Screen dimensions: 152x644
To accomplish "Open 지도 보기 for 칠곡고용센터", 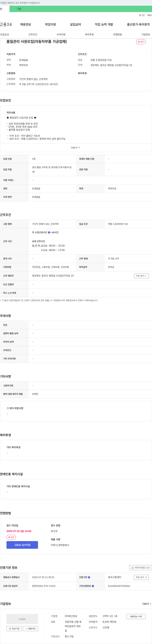I will click(141, 577).
